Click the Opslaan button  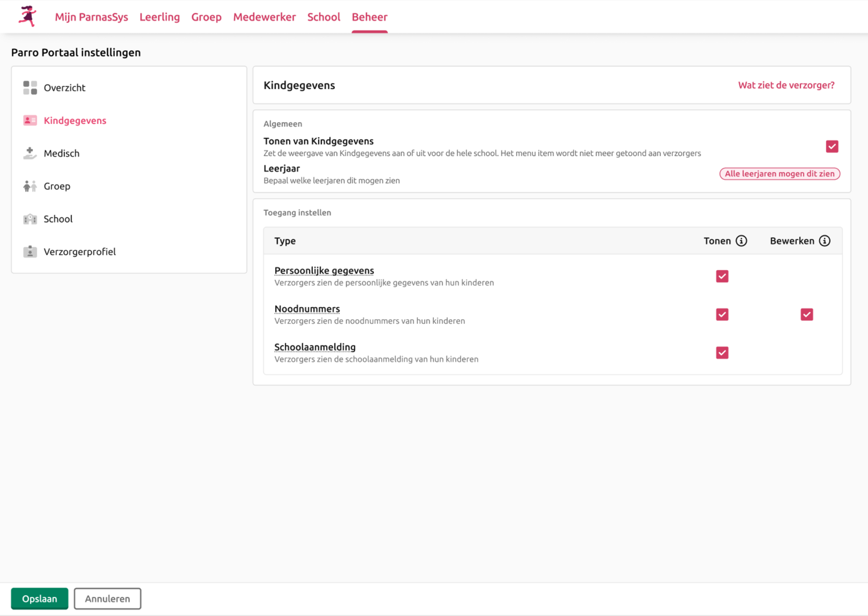coord(39,599)
